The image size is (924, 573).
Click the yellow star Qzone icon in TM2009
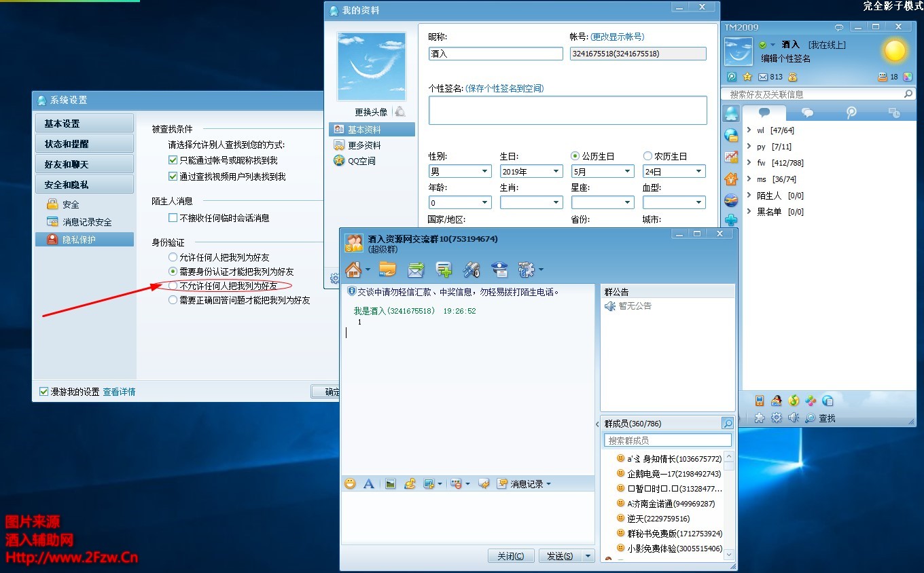click(747, 77)
